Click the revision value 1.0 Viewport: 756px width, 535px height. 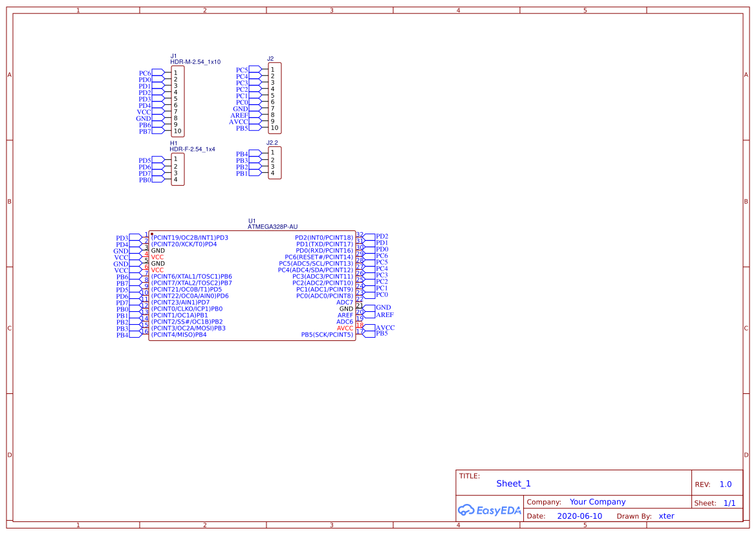(x=724, y=484)
